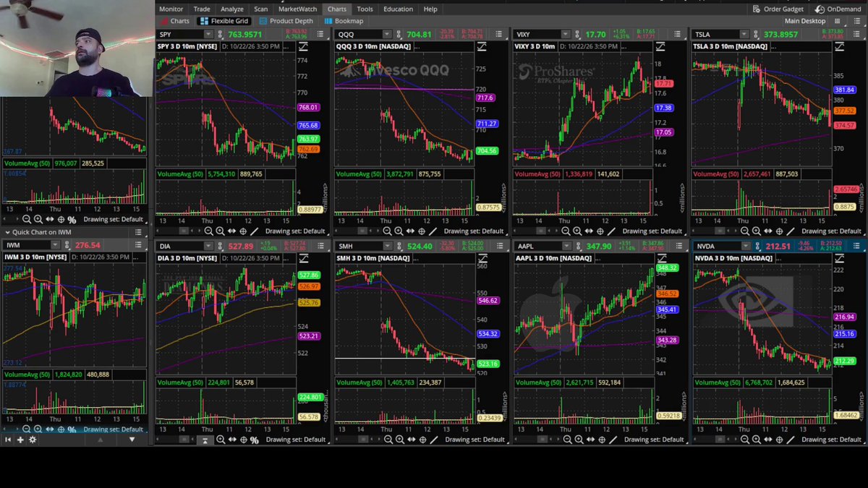Image resolution: width=868 pixels, height=488 pixels.
Task: Click the crosshair pan icon under VIXY chart
Action: (601, 231)
